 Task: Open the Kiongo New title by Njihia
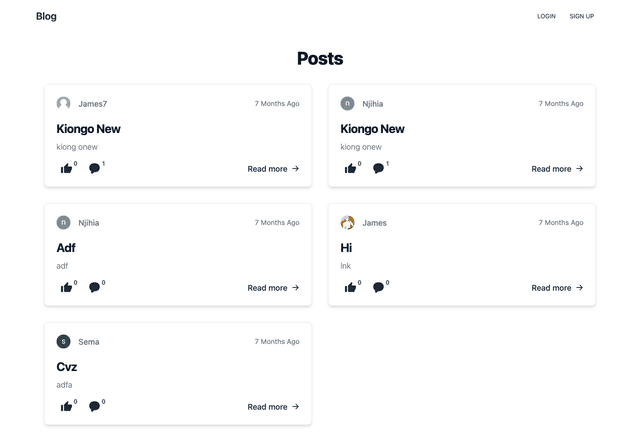tap(372, 129)
